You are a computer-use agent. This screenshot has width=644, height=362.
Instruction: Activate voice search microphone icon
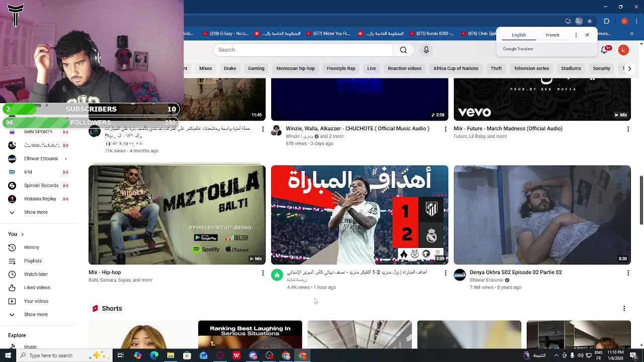(x=426, y=50)
